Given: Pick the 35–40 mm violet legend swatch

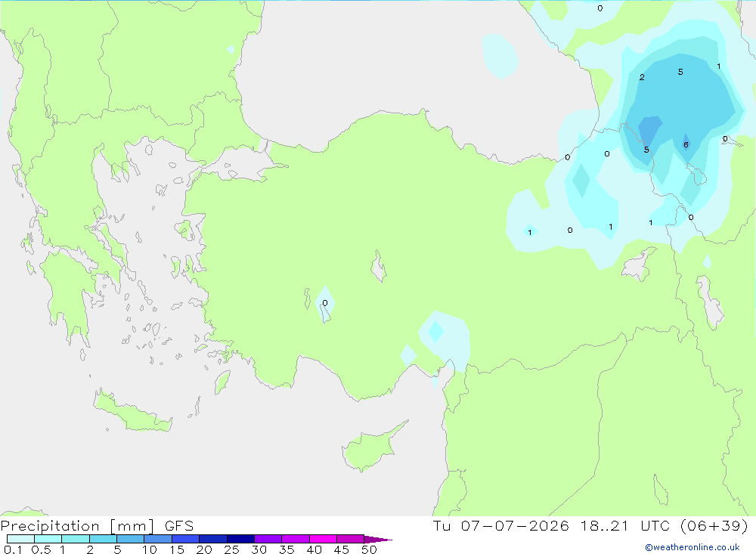Looking at the screenshot, I should click(x=296, y=539).
